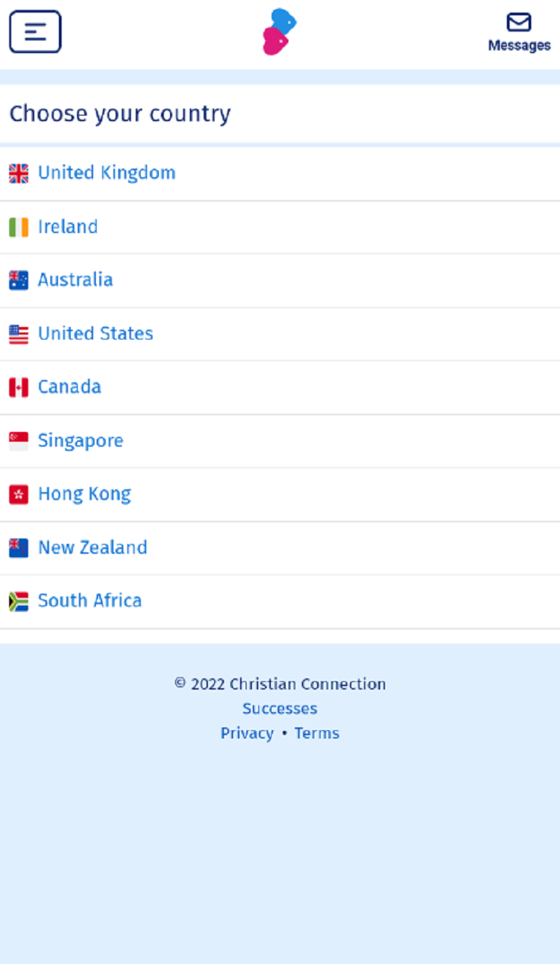Click the Canada flag icon
The width and height of the screenshot is (560, 964).
(19, 388)
